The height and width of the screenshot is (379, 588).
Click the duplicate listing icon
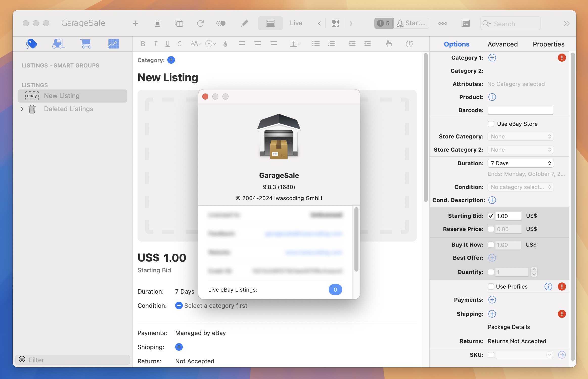click(x=179, y=23)
